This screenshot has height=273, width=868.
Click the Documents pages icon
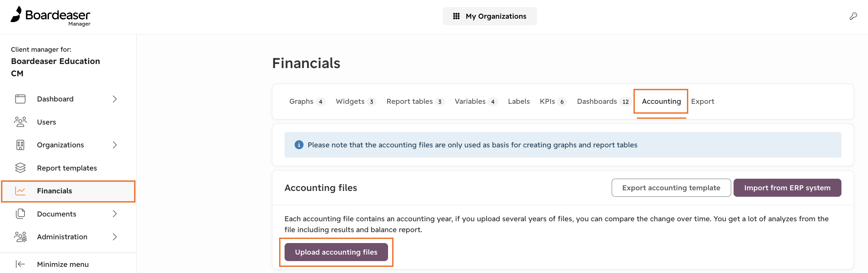(x=20, y=214)
